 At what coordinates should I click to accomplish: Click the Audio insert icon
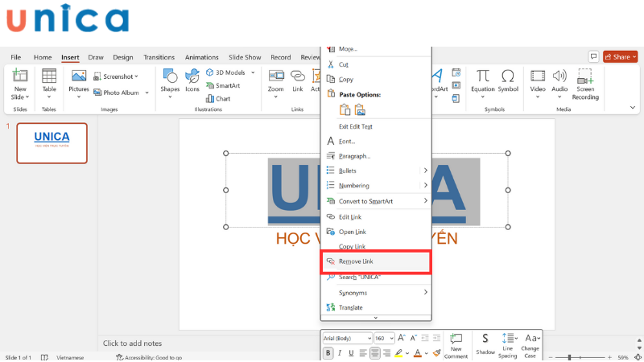click(559, 76)
